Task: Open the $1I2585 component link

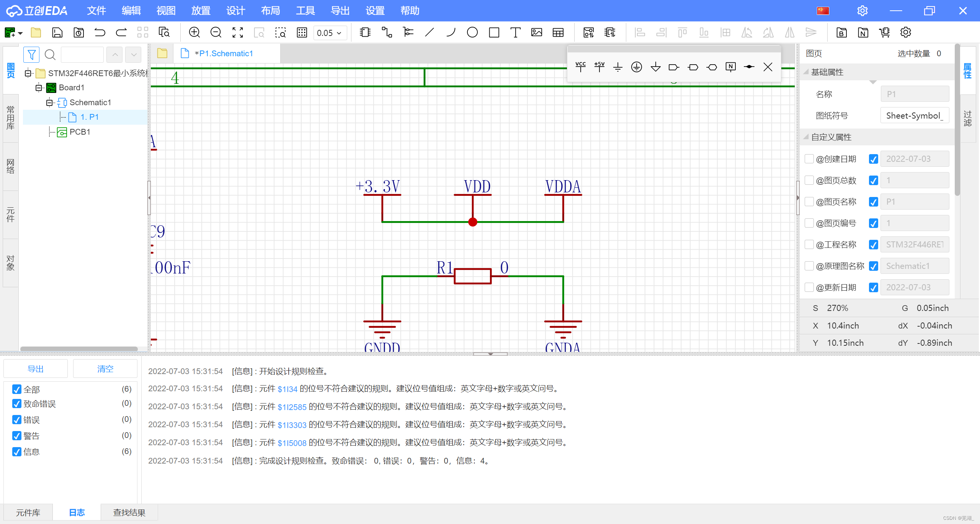Action: point(292,407)
